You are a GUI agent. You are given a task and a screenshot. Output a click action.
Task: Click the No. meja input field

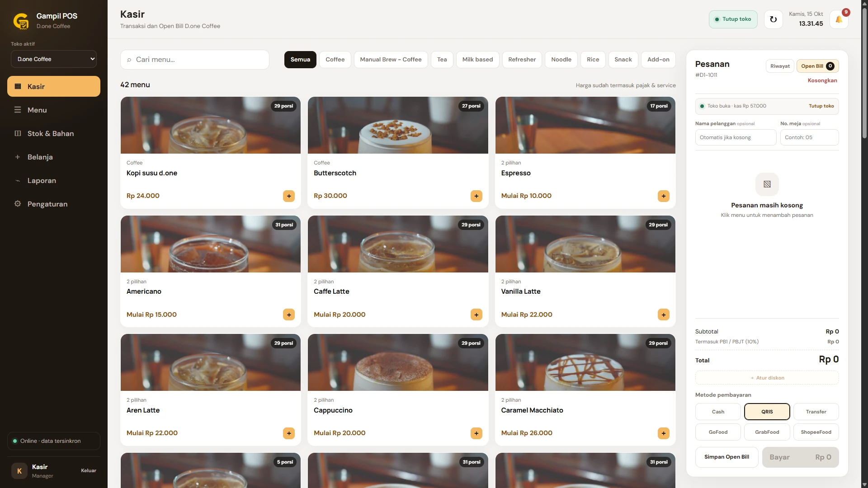(809, 137)
